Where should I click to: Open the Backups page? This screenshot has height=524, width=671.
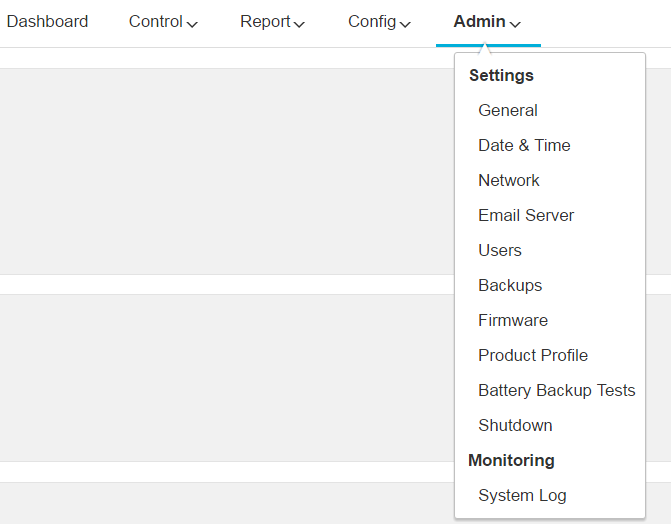[x=510, y=286]
